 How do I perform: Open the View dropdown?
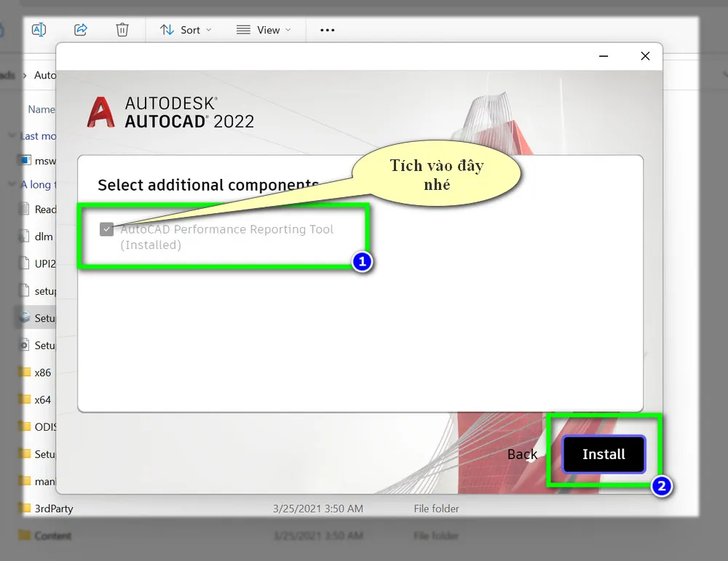tap(264, 30)
